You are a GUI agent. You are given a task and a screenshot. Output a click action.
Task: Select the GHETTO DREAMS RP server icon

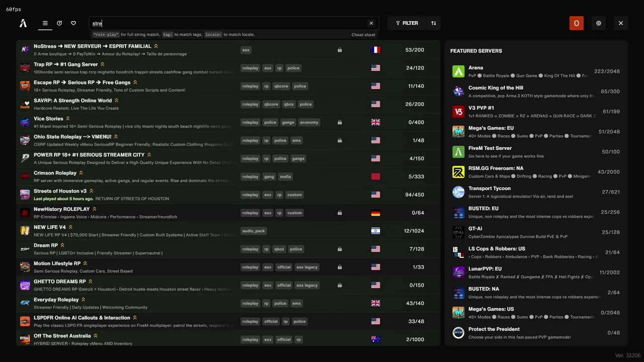pyautogui.click(x=25, y=285)
